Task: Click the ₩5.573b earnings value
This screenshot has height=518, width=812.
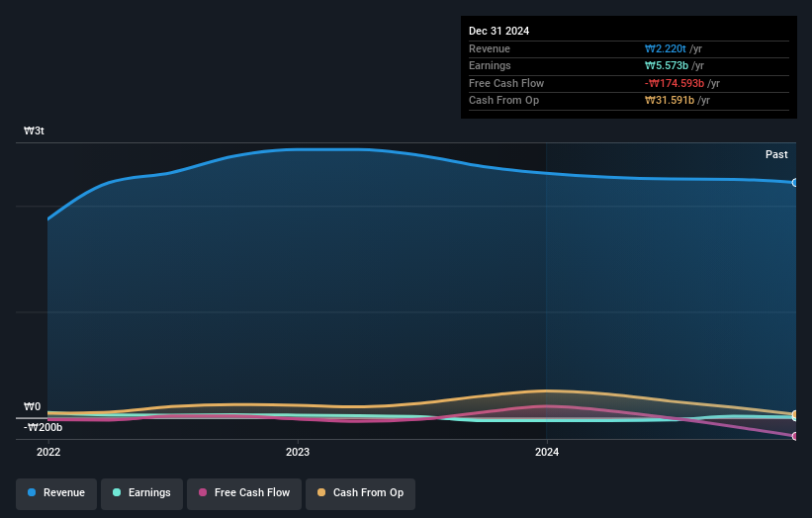Action: 667,65
